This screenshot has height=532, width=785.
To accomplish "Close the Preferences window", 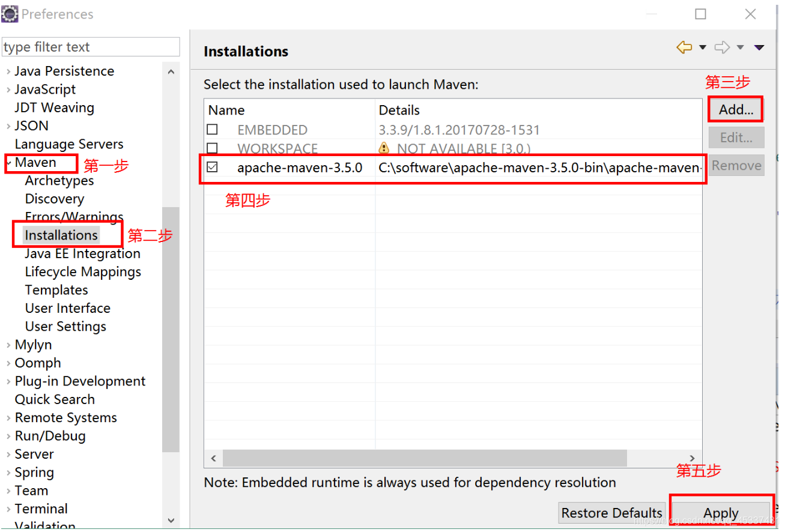I will click(x=751, y=14).
